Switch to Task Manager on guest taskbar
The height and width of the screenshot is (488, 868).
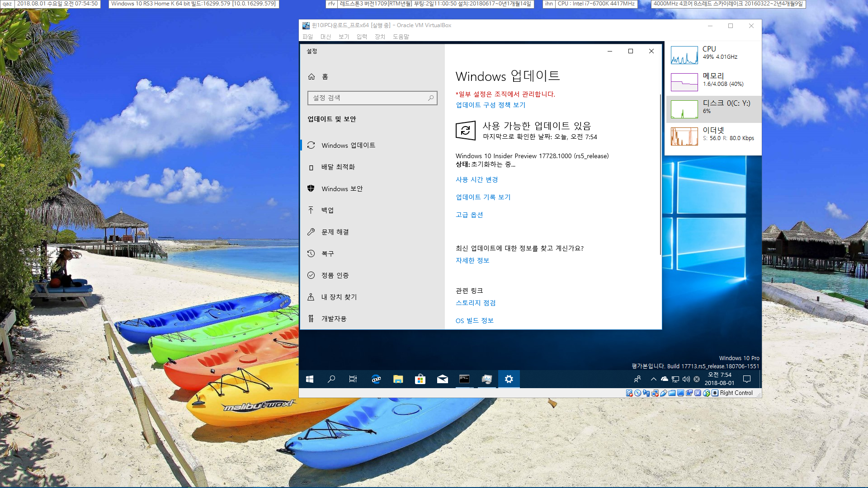click(487, 379)
